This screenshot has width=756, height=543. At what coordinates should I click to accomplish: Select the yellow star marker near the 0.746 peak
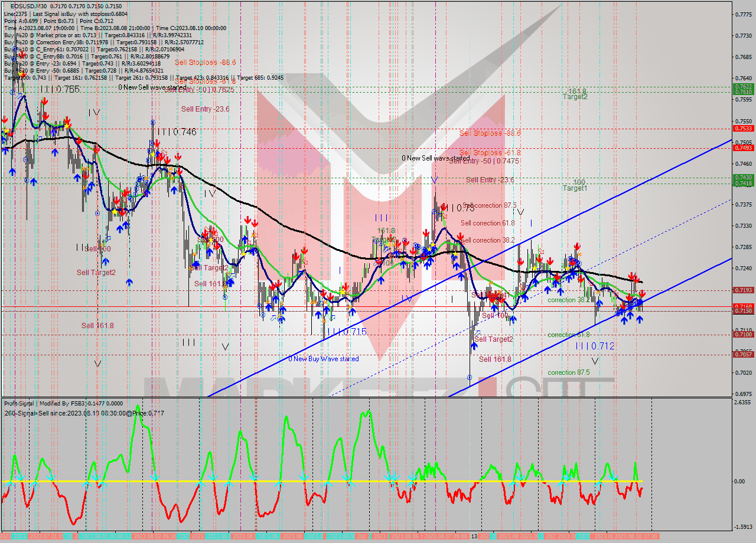153,154
